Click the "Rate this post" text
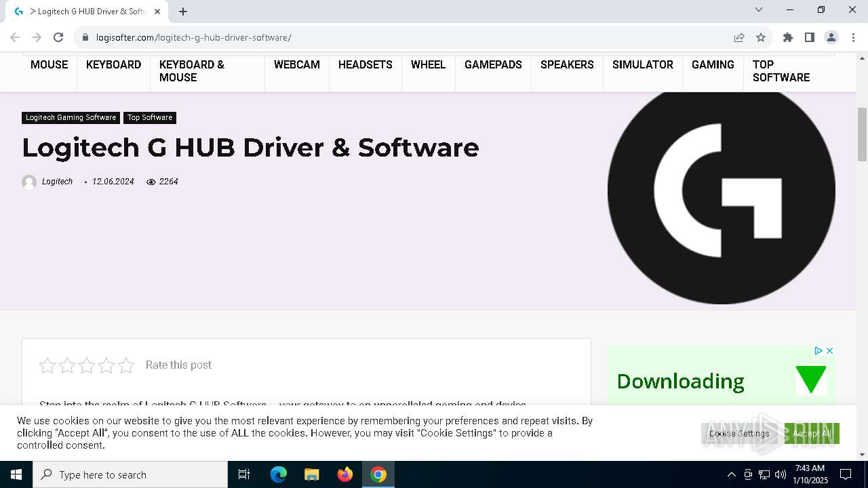The image size is (868, 488). click(178, 365)
